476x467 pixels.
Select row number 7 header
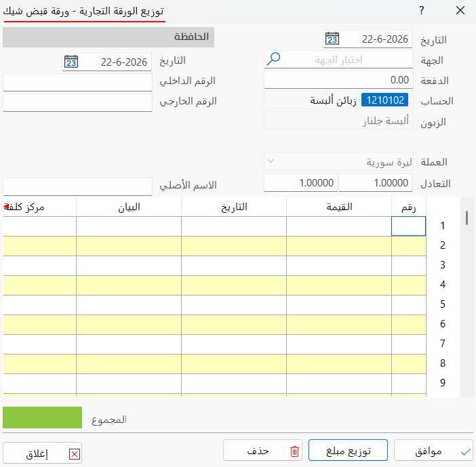point(443,344)
